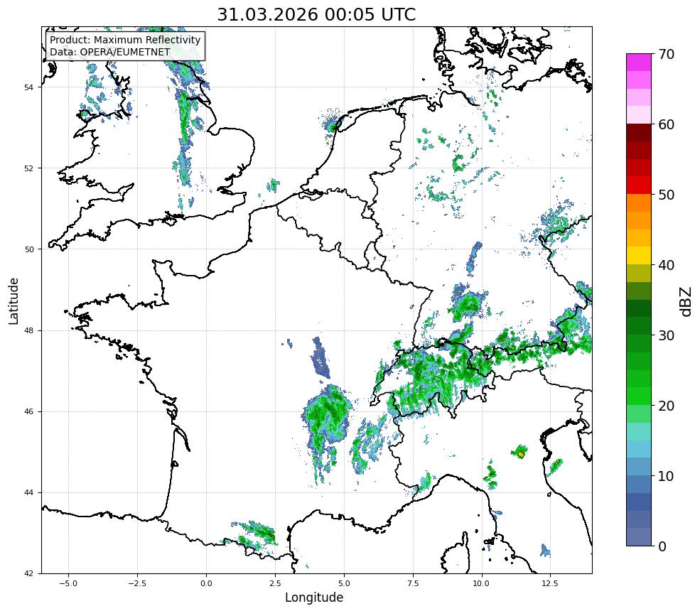The image size is (700, 611).
Task: Pick the dark maroon swatch just below 60
Action: tap(639, 133)
